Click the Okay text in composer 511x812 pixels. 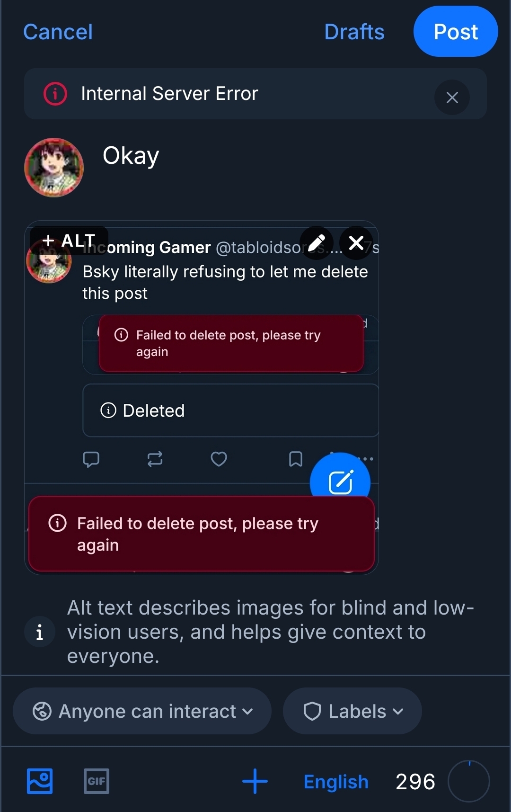pos(131,156)
